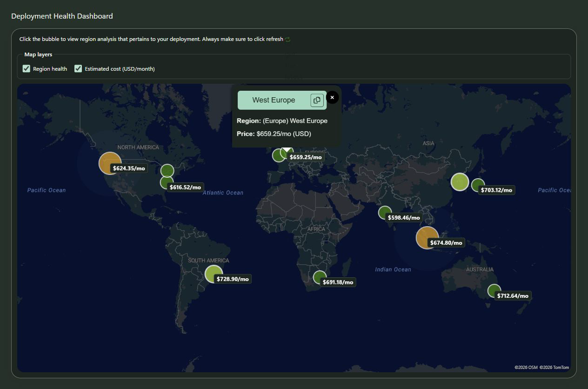
Task: Click the $616.52/mo price label
Action: (x=185, y=188)
